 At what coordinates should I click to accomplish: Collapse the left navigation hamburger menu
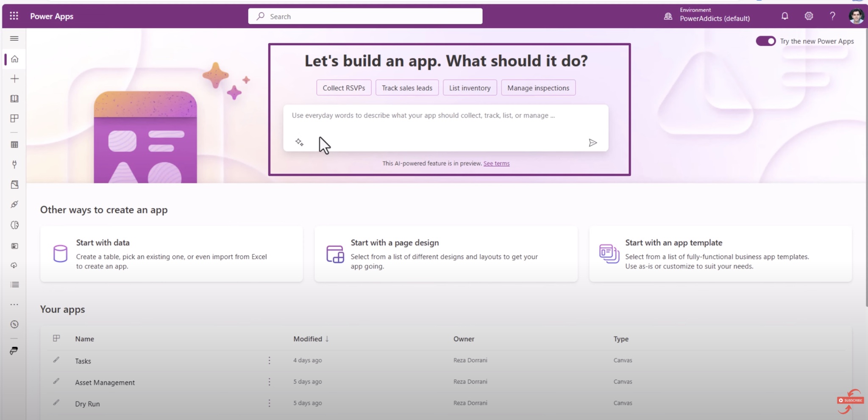pyautogui.click(x=14, y=39)
